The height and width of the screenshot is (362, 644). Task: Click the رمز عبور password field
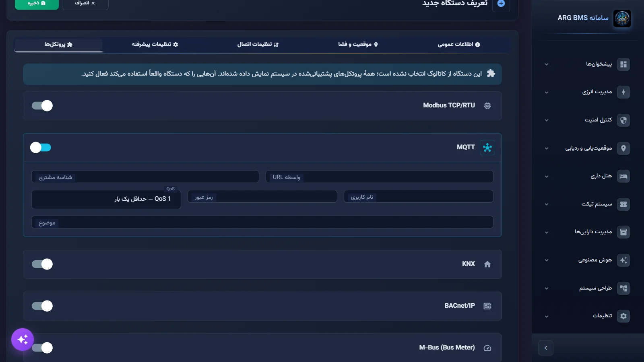click(262, 196)
